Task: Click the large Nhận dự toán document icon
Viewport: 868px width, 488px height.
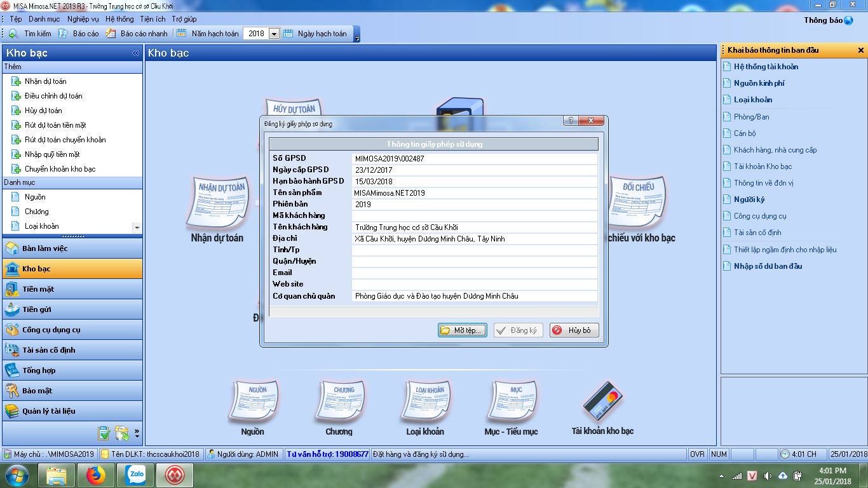Action: click(219, 203)
